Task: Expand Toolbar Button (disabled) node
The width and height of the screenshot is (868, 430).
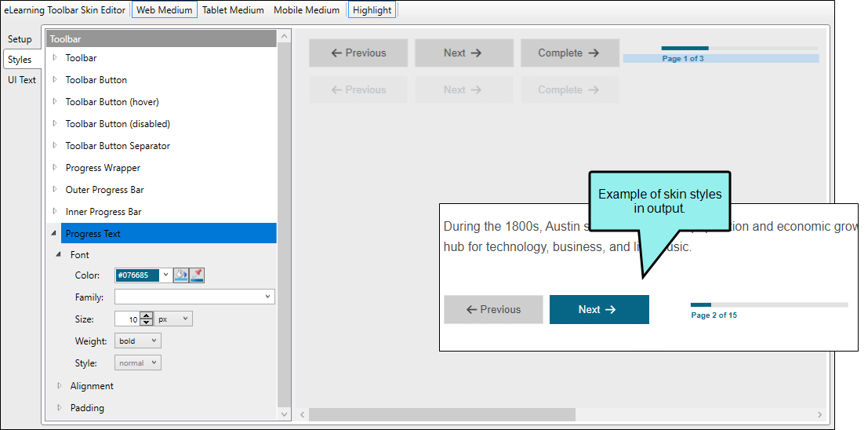Action: pyautogui.click(x=55, y=124)
